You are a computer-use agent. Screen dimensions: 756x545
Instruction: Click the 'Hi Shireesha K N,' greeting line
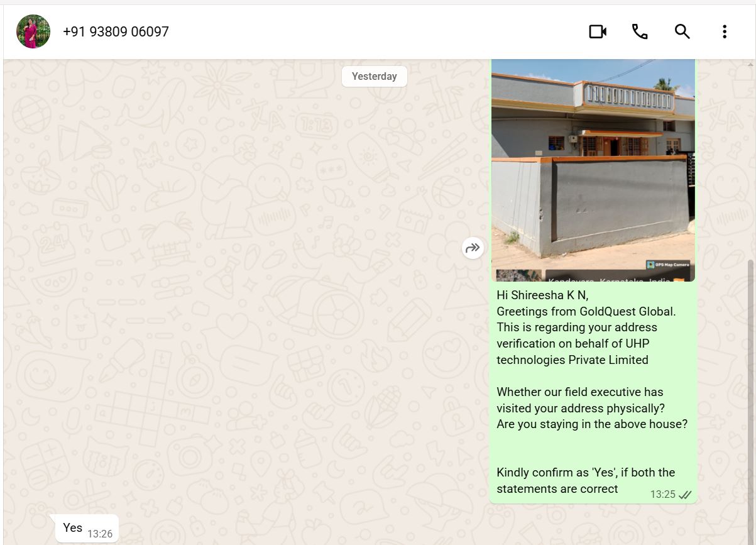click(542, 295)
